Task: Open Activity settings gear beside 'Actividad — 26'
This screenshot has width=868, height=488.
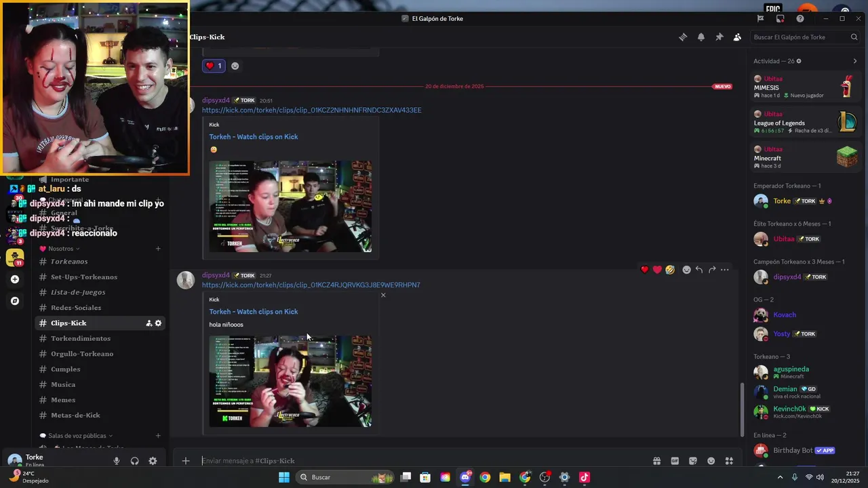Action: pyautogui.click(x=799, y=61)
